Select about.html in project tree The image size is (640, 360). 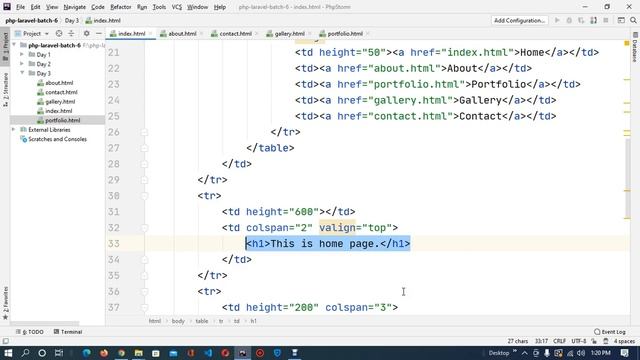59,82
